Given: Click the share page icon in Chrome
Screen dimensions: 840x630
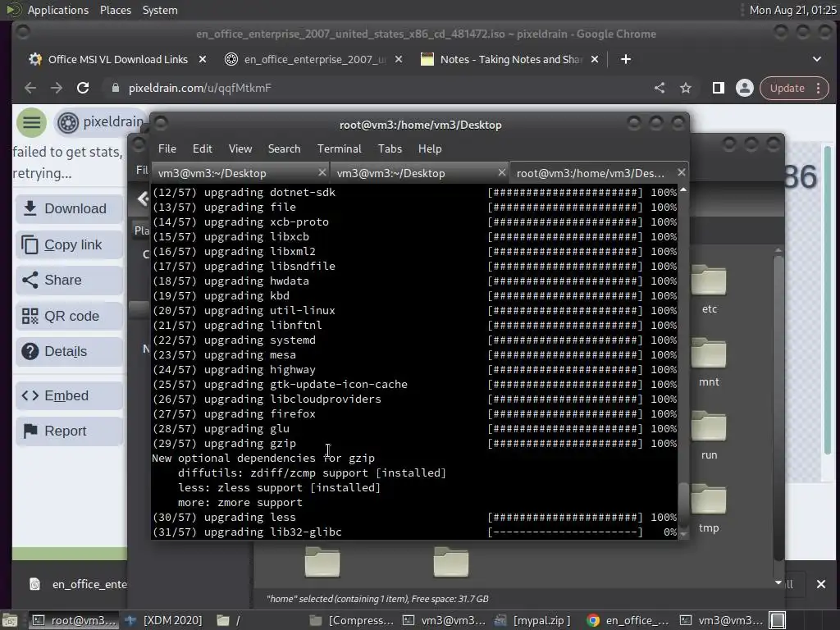Looking at the screenshot, I should coord(660,88).
